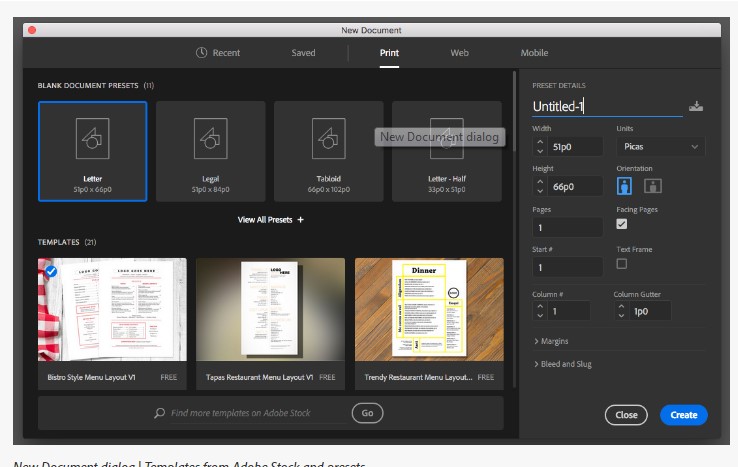Image resolution: width=738 pixels, height=467 pixels.
Task: Open the Units dropdown showing Picas
Action: coord(660,147)
